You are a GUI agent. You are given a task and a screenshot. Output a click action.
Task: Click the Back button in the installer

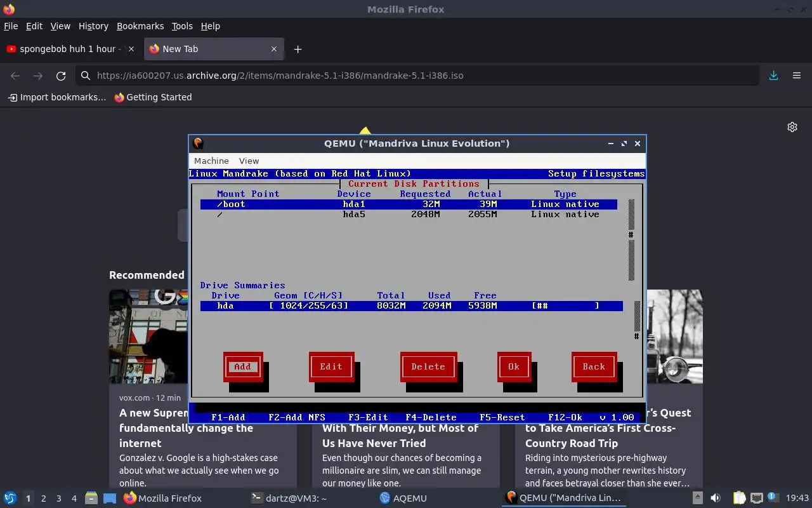(594, 366)
